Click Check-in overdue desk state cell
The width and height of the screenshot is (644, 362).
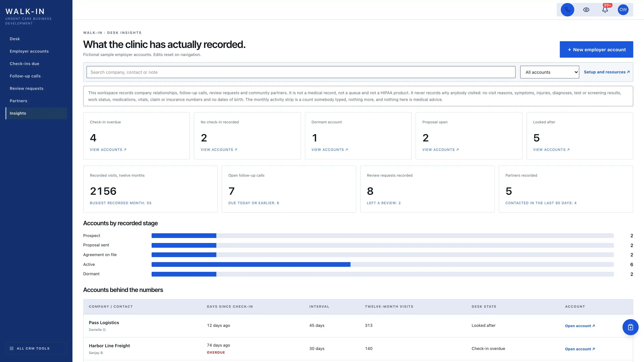[x=488, y=349]
